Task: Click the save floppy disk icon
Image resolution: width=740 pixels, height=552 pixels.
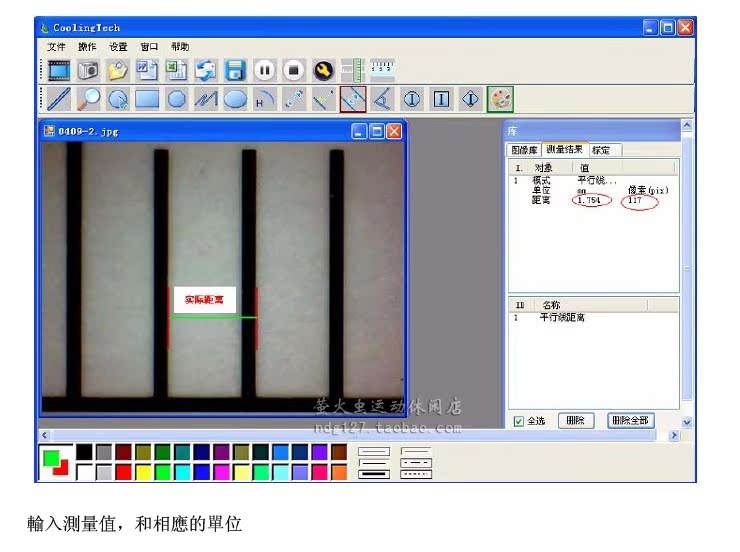Action: point(235,70)
